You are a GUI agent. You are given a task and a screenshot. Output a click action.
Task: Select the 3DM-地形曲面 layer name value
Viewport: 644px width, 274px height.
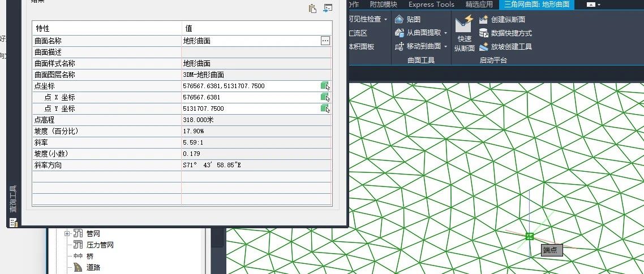point(203,75)
